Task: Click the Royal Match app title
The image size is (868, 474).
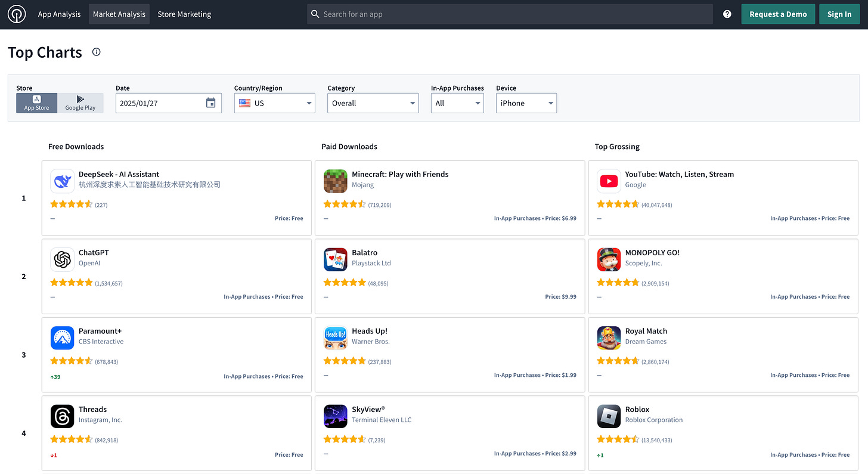Action: coord(646,331)
